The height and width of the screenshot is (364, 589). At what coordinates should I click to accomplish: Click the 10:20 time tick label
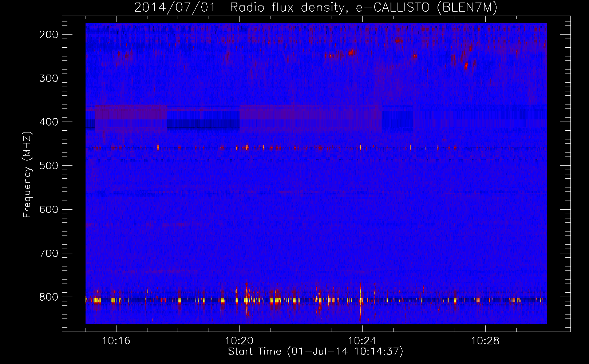(x=239, y=341)
